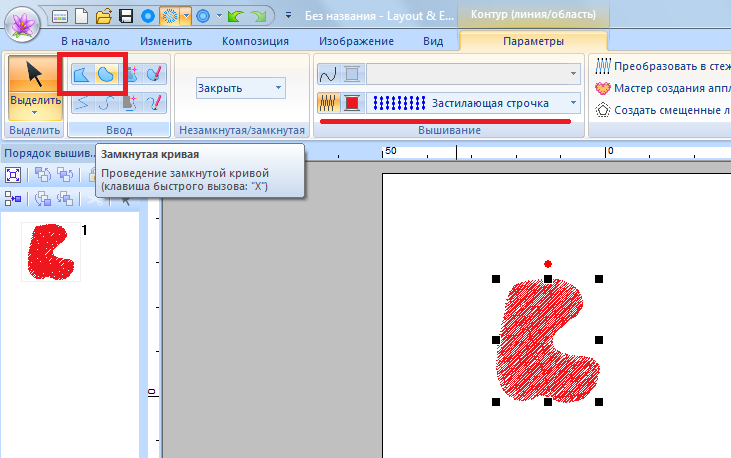Click the Save floppy disk icon
This screenshot has height=458, width=731.
point(126,16)
